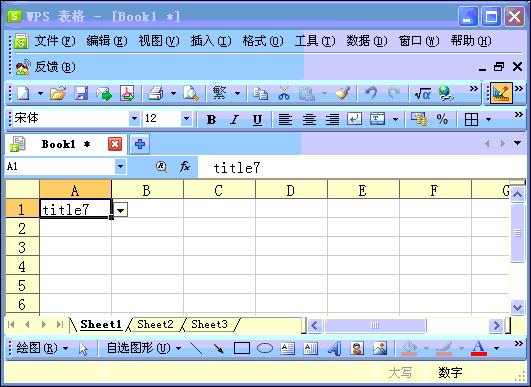
Task: Click the Print icon
Action: (156, 93)
